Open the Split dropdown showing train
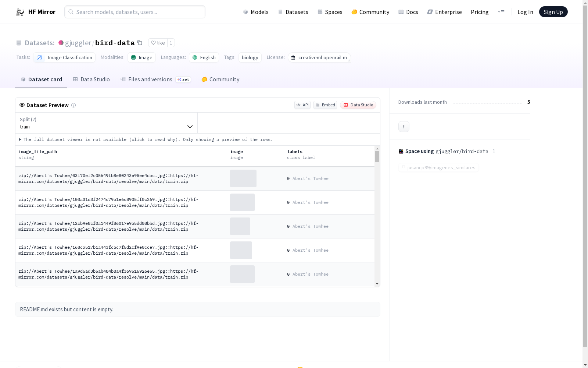The height and width of the screenshot is (368, 588). [x=107, y=123]
